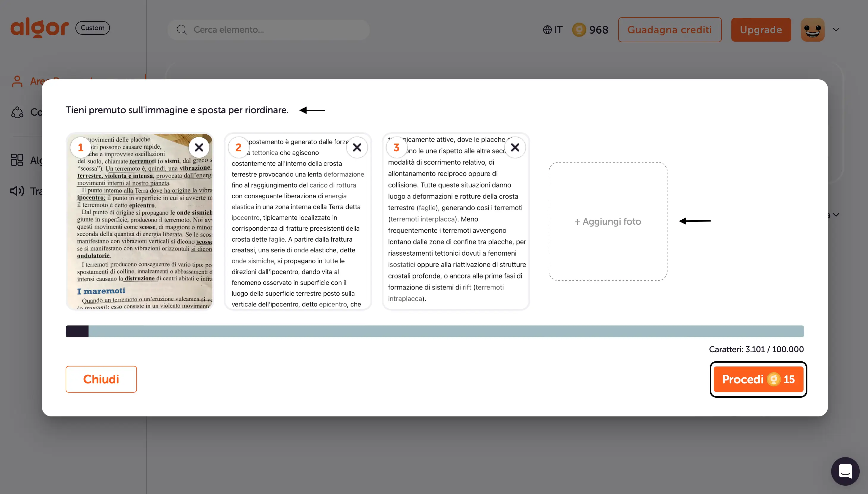This screenshot has height=494, width=868.
Task: Click the coin credits icon showing 968
Action: [x=579, y=30]
